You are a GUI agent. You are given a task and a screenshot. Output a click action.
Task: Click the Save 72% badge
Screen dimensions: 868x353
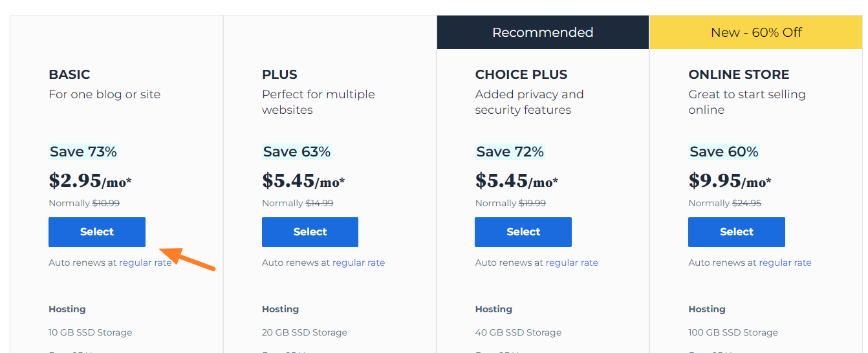pos(510,152)
